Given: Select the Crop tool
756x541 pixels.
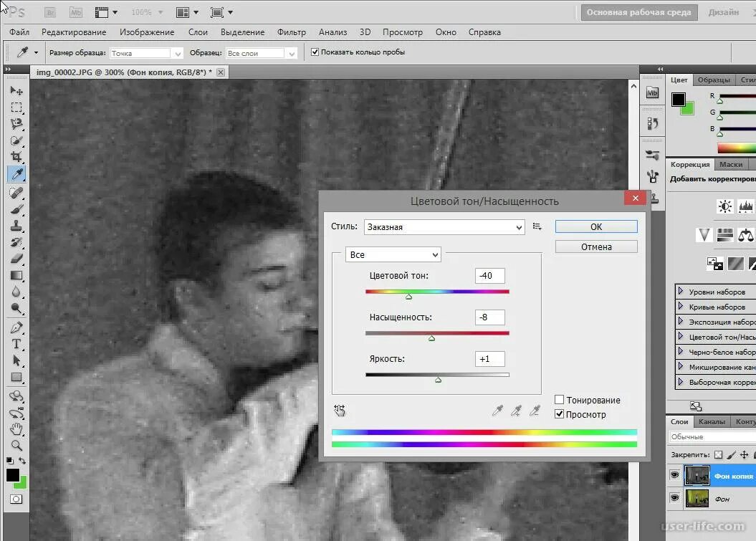Looking at the screenshot, I should [x=16, y=157].
